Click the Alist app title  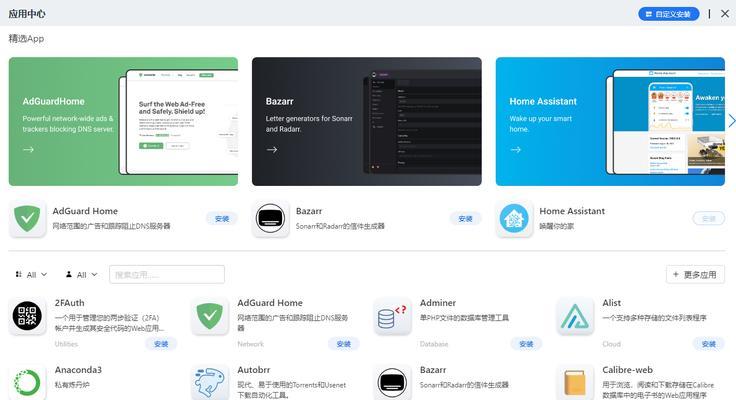(x=612, y=303)
